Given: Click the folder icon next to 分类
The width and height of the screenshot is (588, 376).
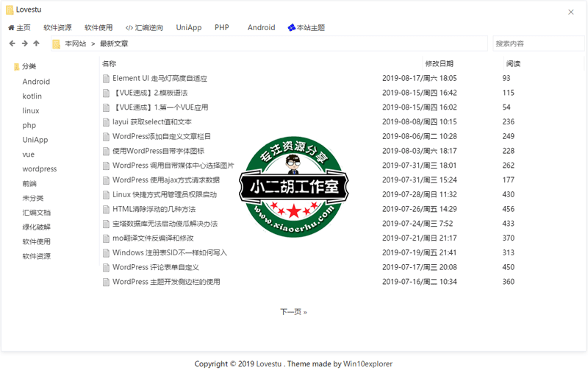Looking at the screenshot, I should click(16, 67).
